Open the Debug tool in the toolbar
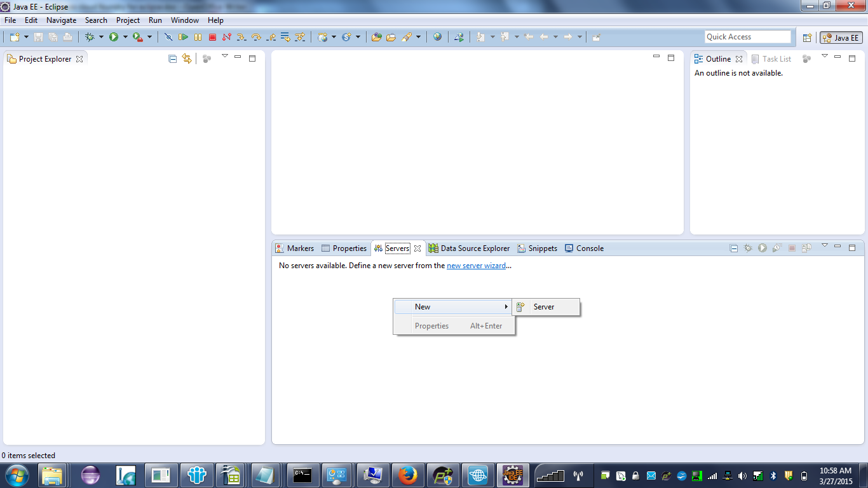 click(89, 36)
